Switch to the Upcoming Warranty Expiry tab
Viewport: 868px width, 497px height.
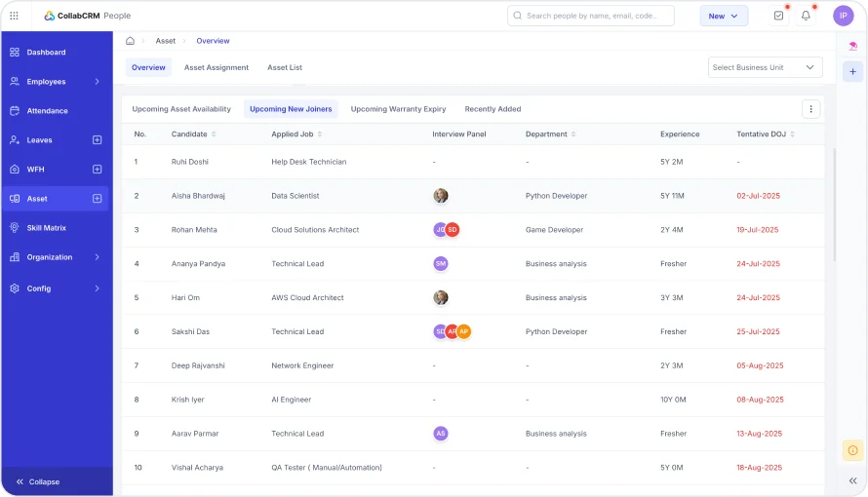pos(398,109)
